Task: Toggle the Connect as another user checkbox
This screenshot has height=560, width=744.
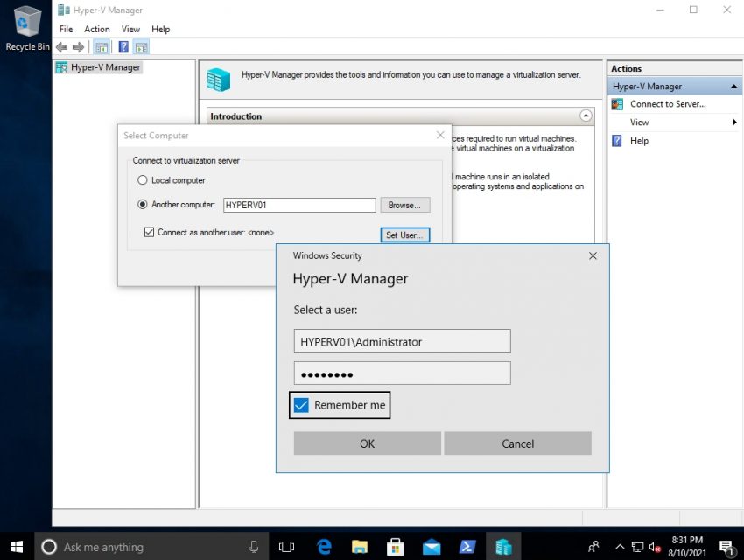Action: point(149,232)
